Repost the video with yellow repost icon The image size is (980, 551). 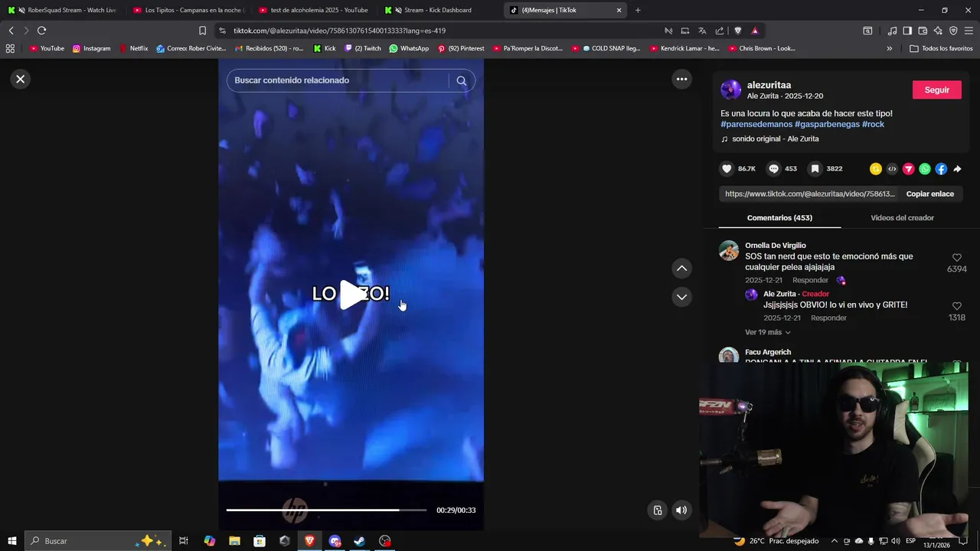[875, 168]
